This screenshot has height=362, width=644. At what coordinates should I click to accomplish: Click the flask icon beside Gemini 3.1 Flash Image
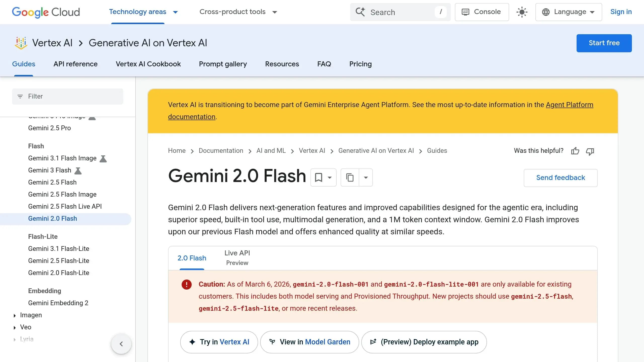click(x=103, y=159)
